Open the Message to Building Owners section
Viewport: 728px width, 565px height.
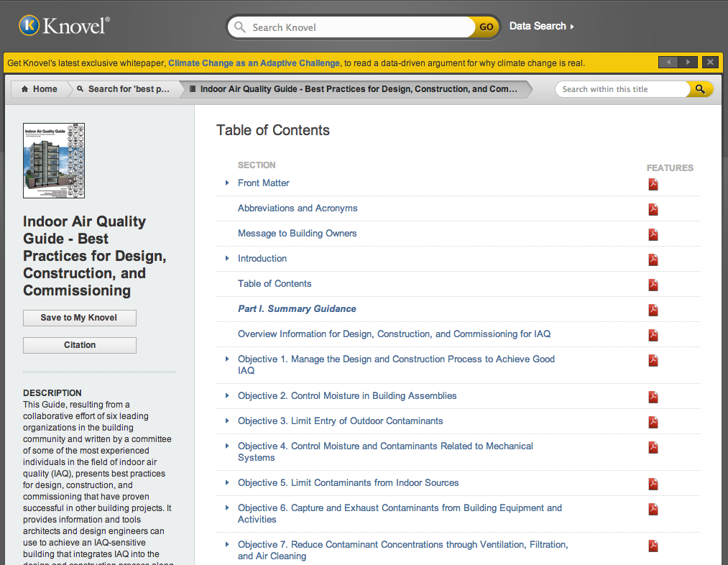click(x=297, y=234)
